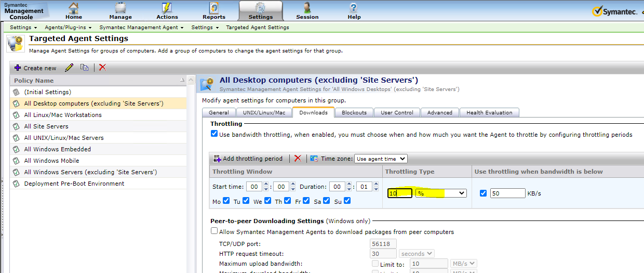Click the All Desktop computers header icon
This screenshot has height=273, width=644.
coord(207,84)
